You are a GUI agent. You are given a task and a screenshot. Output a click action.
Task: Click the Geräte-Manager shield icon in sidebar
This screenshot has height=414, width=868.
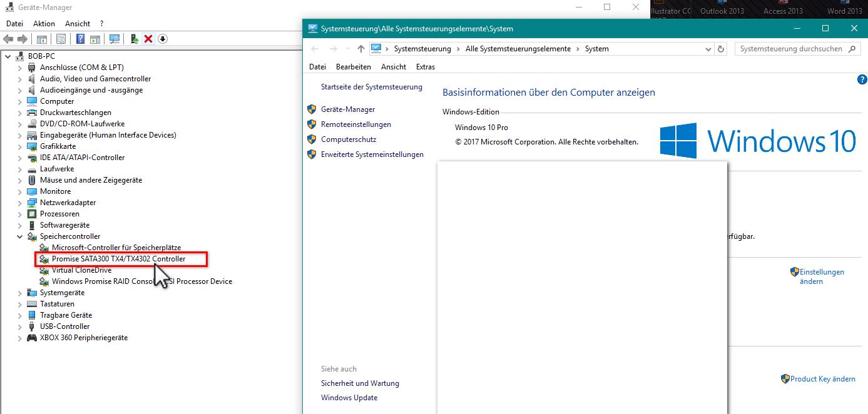[312, 109]
